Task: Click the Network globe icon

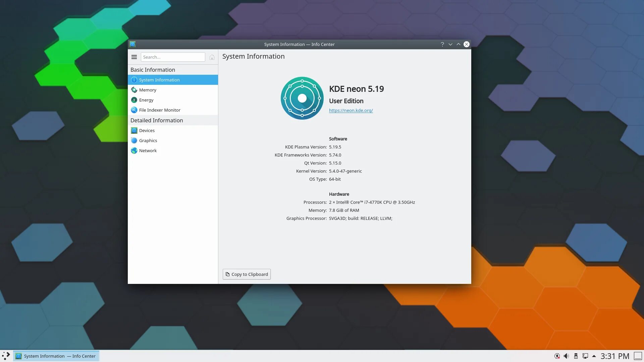Action: (134, 150)
